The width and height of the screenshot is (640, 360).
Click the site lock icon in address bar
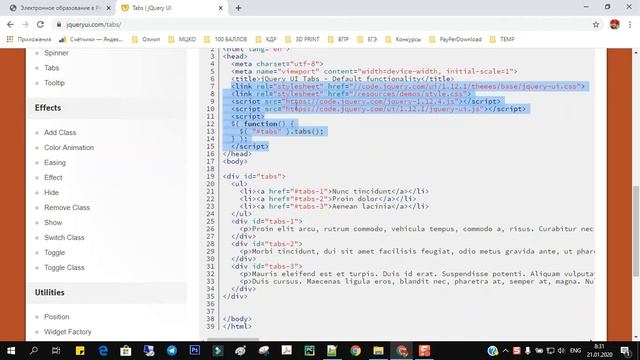tap(59, 24)
